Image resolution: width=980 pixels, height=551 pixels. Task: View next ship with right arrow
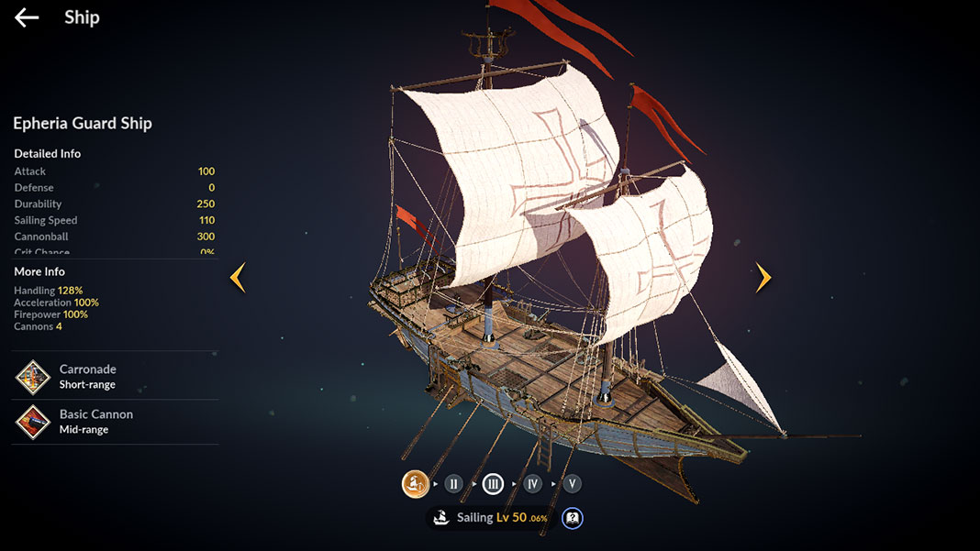pos(763,278)
